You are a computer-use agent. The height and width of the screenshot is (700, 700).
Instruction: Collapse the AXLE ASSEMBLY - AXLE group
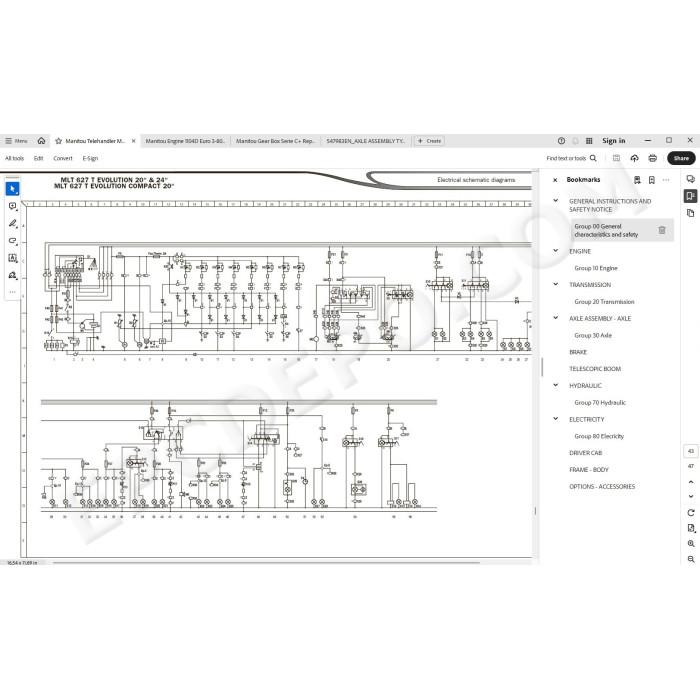point(556,318)
